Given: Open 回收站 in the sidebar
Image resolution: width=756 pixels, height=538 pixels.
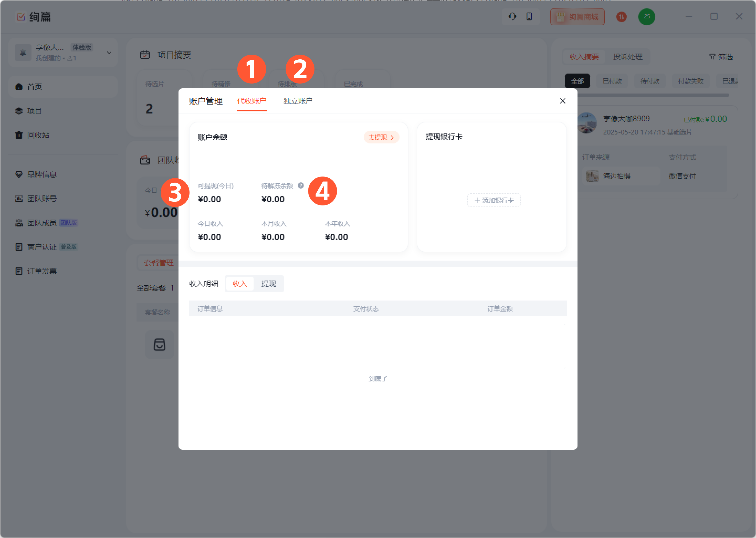Looking at the screenshot, I should (38, 135).
